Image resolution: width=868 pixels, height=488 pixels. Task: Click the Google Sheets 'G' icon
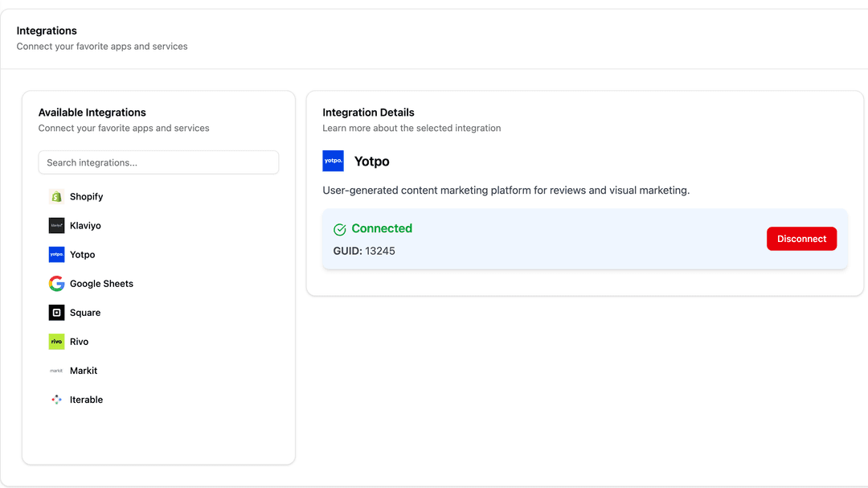tap(56, 284)
